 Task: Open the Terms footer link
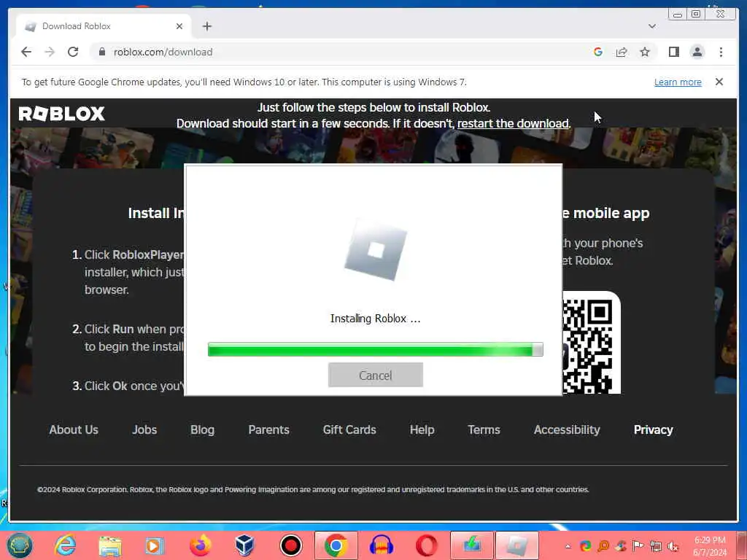pyautogui.click(x=484, y=429)
